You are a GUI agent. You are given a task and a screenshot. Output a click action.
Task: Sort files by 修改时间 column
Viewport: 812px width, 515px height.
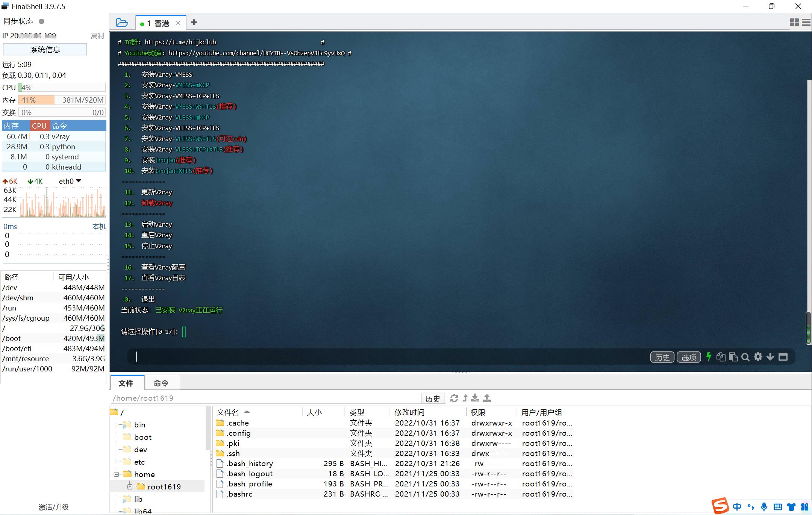(428, 412)
